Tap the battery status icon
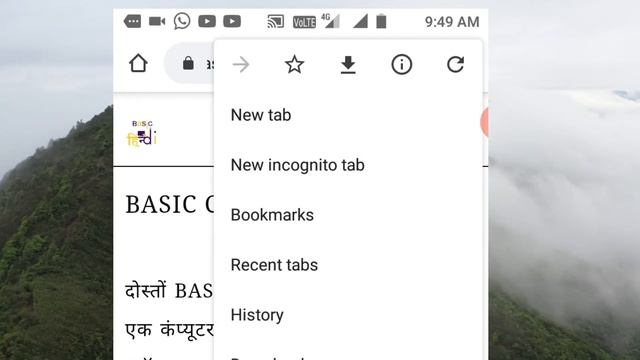The image size is (640, 360). coord(381,21)
